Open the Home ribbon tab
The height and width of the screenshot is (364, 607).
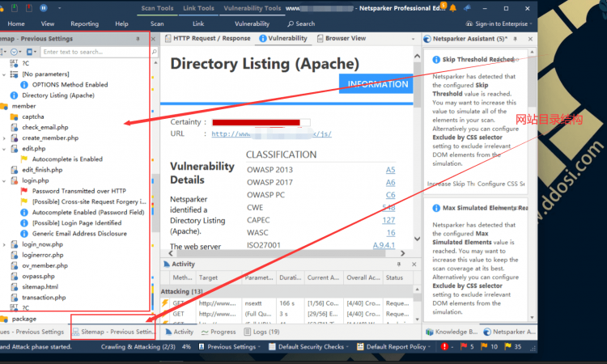[x=16, y=23]
